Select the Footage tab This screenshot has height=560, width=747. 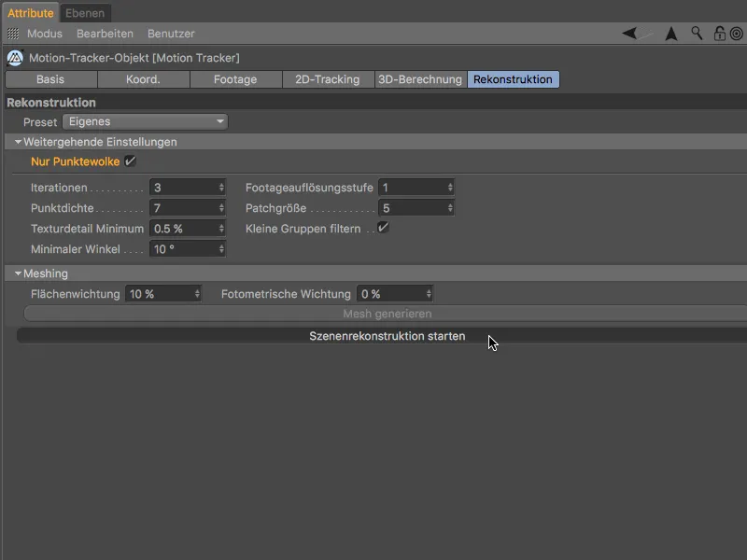click(x=235, y=79)
